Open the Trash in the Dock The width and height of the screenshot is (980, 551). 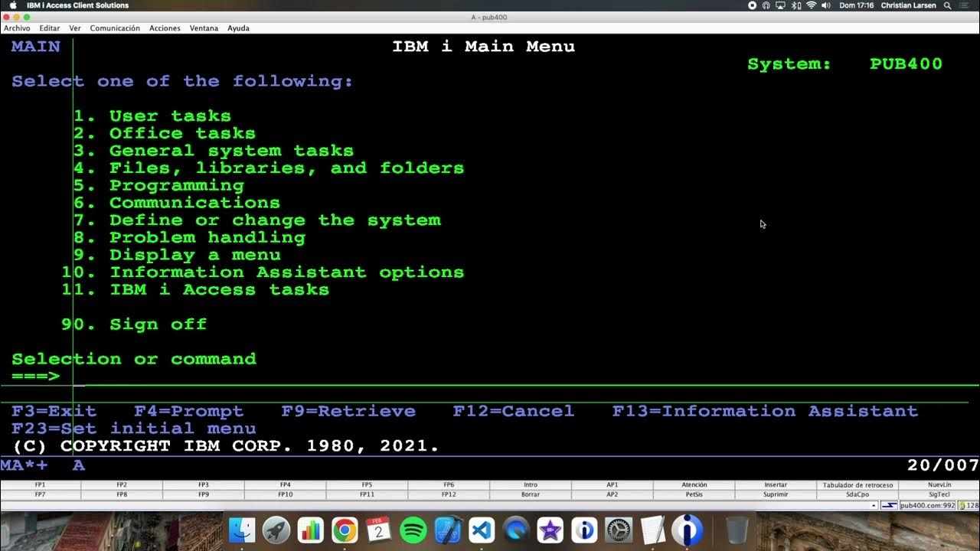(737, 530)
